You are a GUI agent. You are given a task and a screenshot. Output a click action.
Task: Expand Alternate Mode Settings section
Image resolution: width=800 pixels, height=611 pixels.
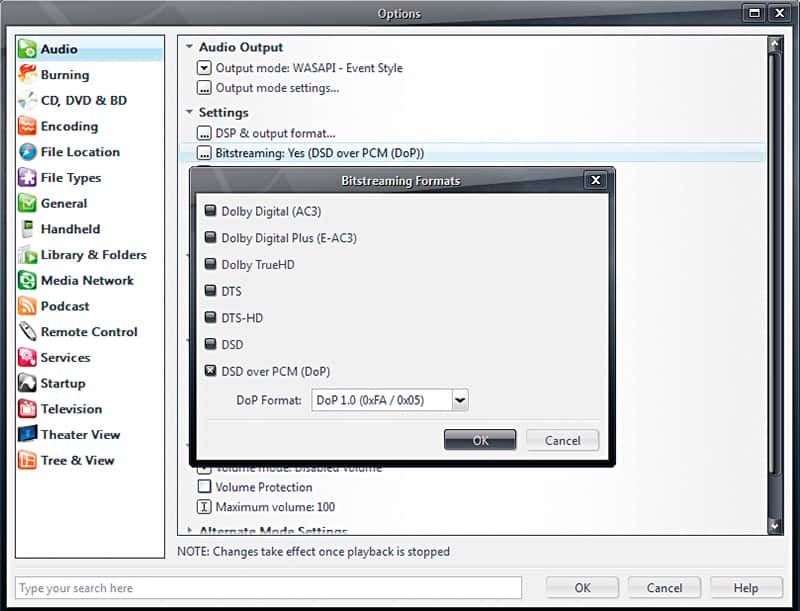(189, 530)
